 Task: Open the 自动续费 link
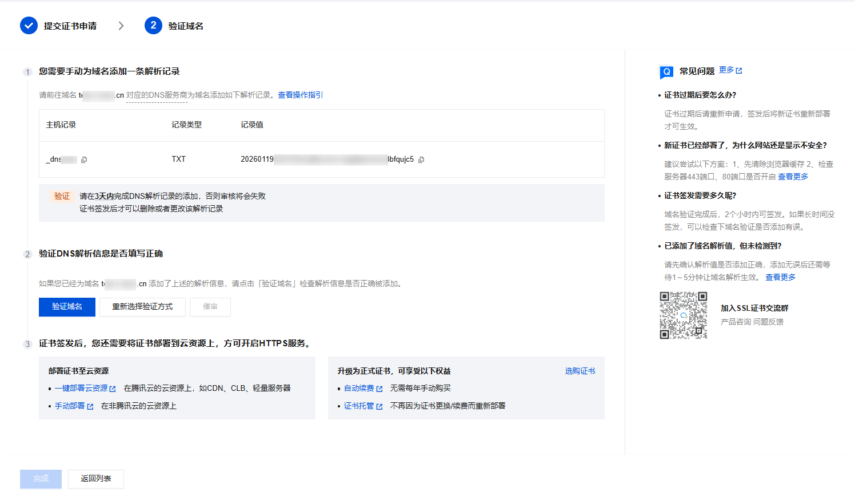359,389
